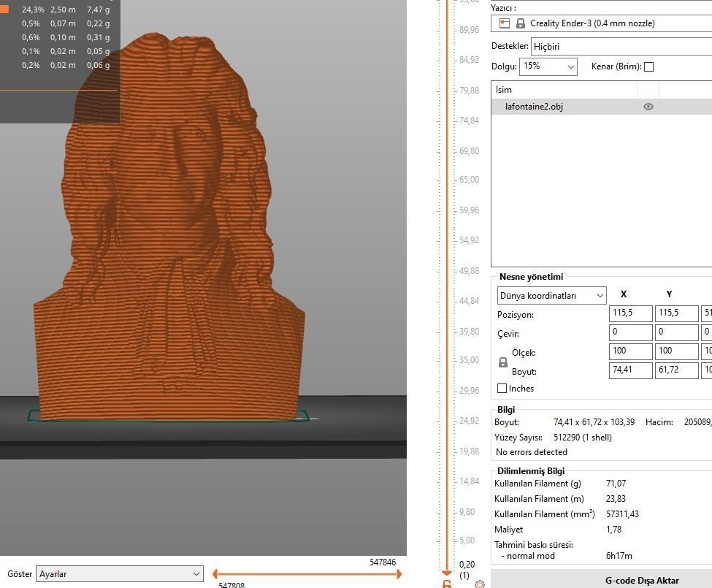Click the La Fontaine bust model in the preview
The image size is (712, 588).
(x=169, y=227)
